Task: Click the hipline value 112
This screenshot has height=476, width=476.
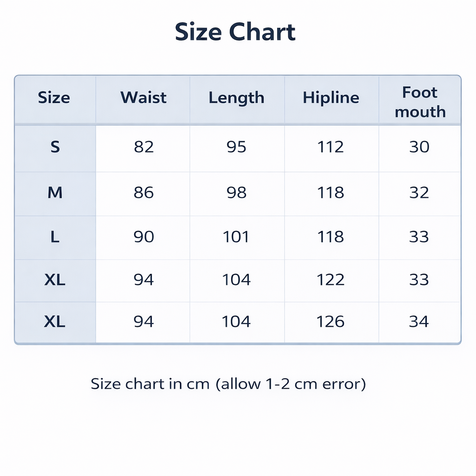Action: point(331,147)
